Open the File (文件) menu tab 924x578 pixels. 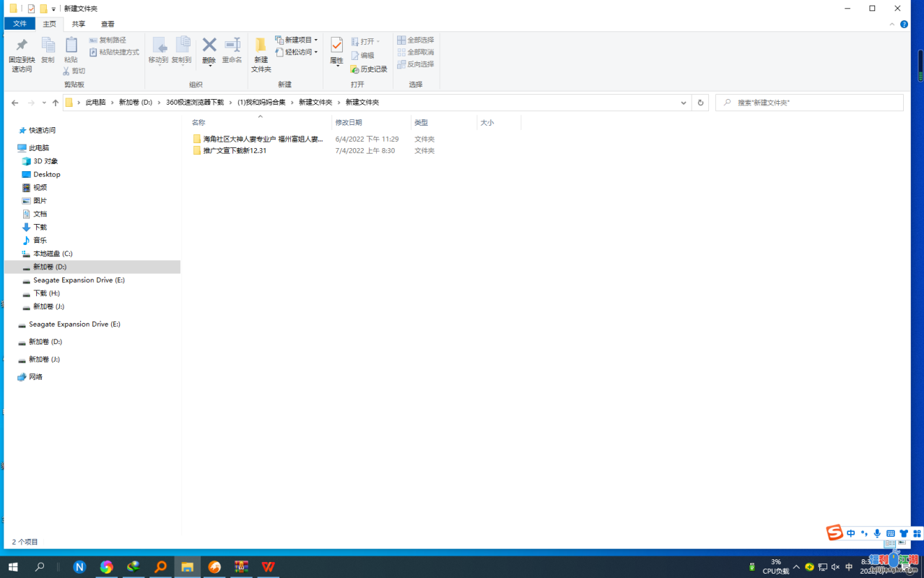(x=19, y=24)
